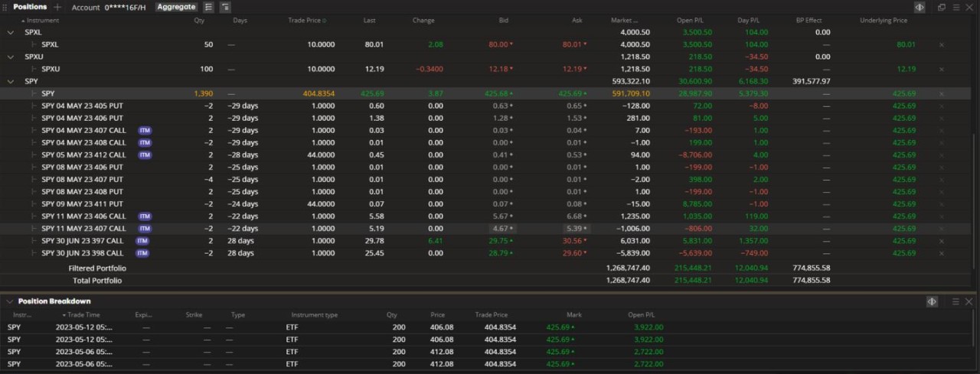Click the expand-all rows list icon
The image size is (980, 374).
pyautogui.click(x=208, y=7)
